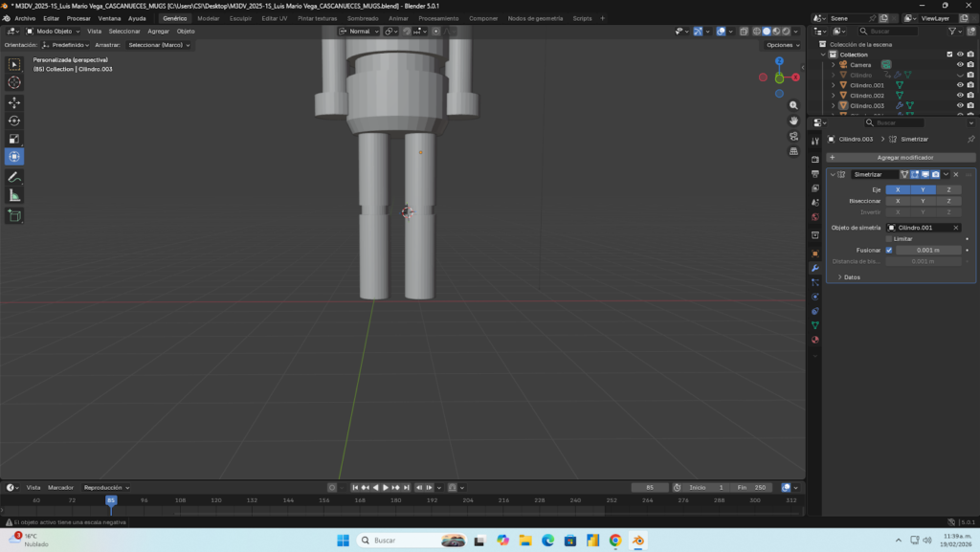
Task: Switch to the Sombreado workspace tab
Action: pyautogui.click(x=363, y=18)
